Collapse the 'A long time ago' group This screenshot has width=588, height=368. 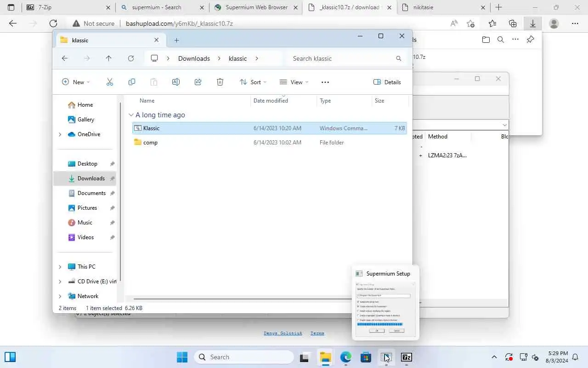tap(131, 115)
